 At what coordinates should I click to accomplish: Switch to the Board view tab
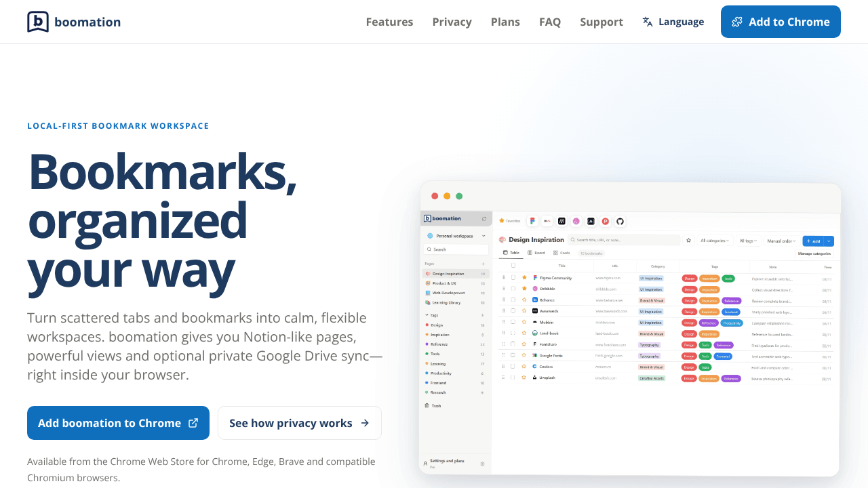pyautogui.click(x=536, y=253)
